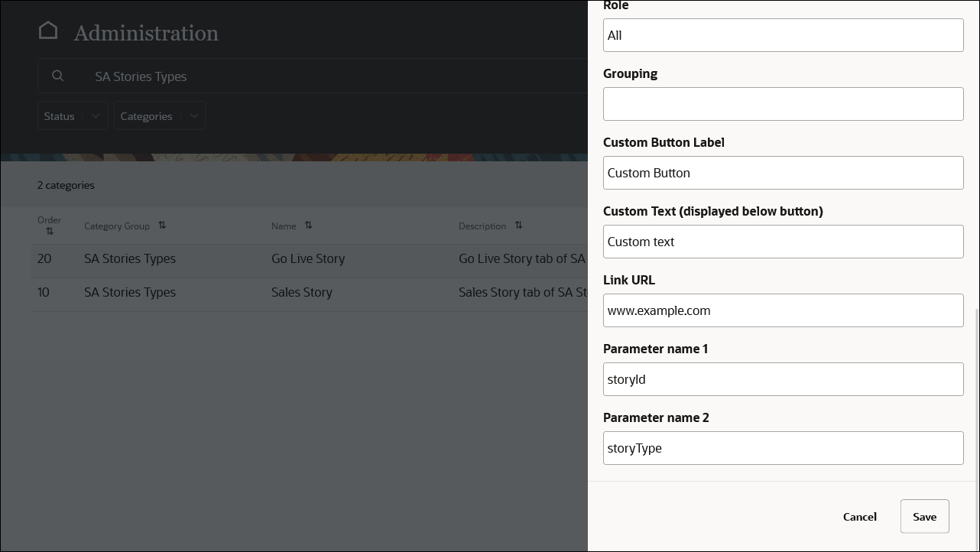The height and width of the screenshot is (552, 980).
Task: Select the Sales Story row
Action: [301, 292]
